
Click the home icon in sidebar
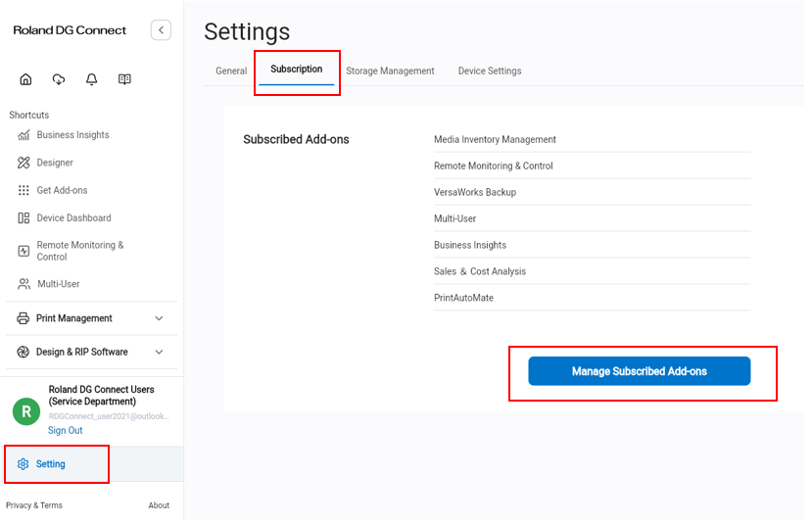coord(25,79)
